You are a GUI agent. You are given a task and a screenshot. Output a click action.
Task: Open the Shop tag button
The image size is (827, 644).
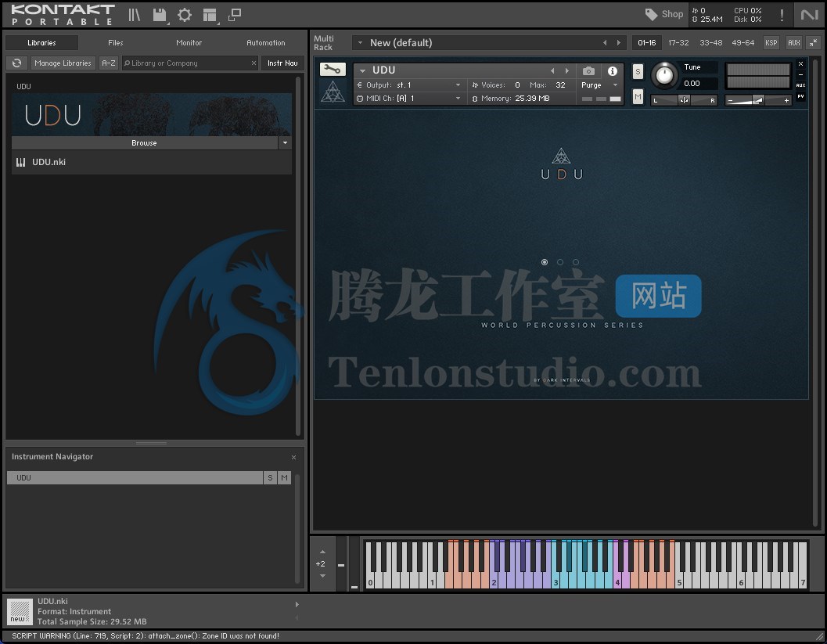click(x=664, y=14)
